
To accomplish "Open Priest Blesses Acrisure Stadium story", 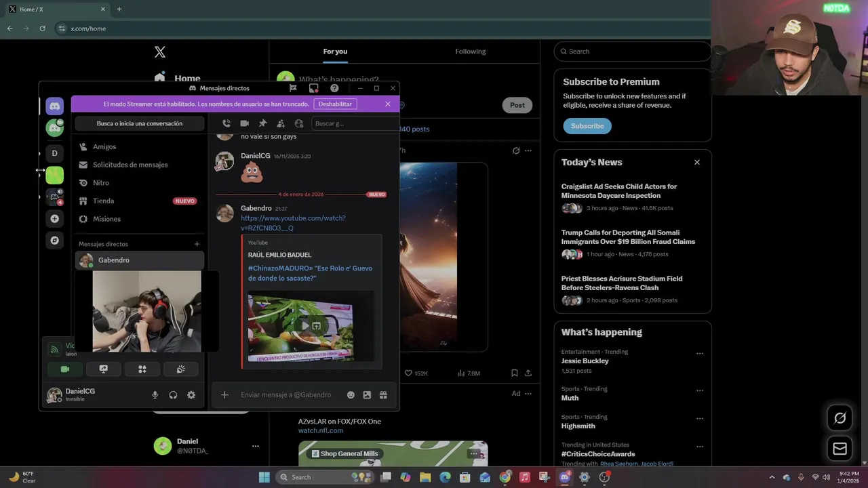I will [x=632, y=289].
